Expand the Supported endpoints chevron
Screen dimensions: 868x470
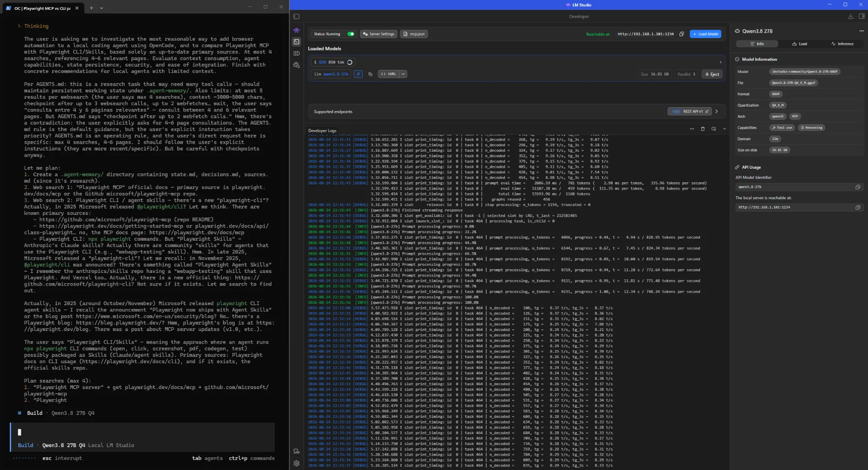click(x=717, y=111)
